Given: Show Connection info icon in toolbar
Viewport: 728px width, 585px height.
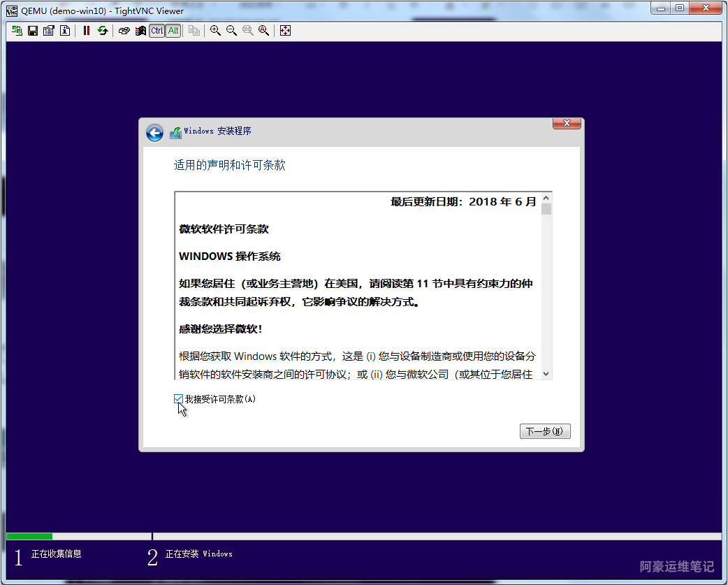Looking at the screenshot, I should click(65, 31).
